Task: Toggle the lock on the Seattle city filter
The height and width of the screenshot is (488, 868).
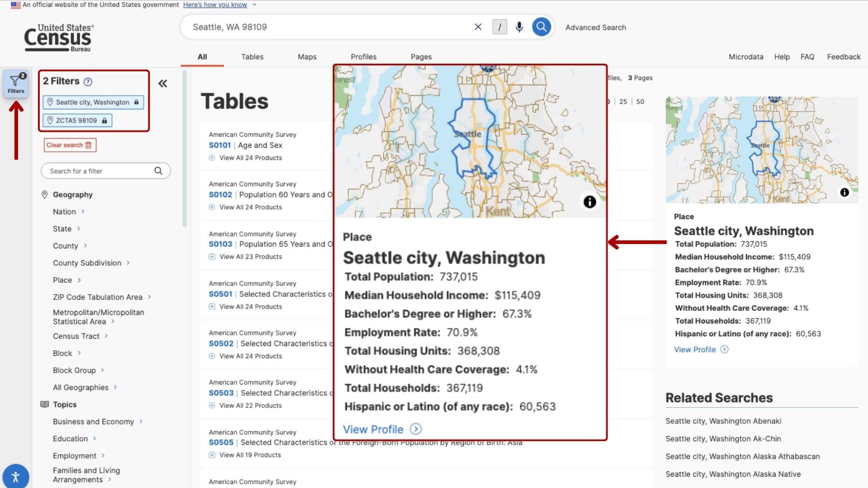Action: click(x=136, y=102)
